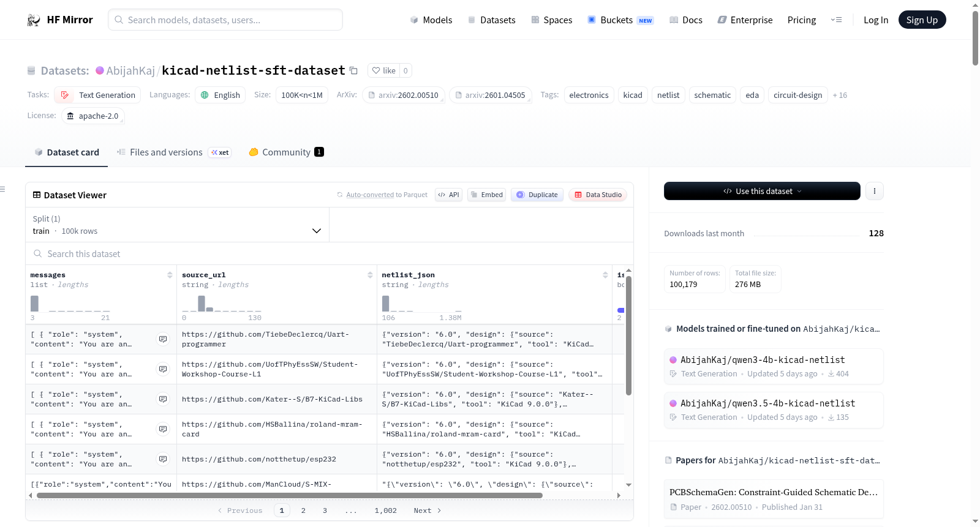Click the HF Mirror logo icon
This screenshot has height=527, width=980.
pos(34,20)
